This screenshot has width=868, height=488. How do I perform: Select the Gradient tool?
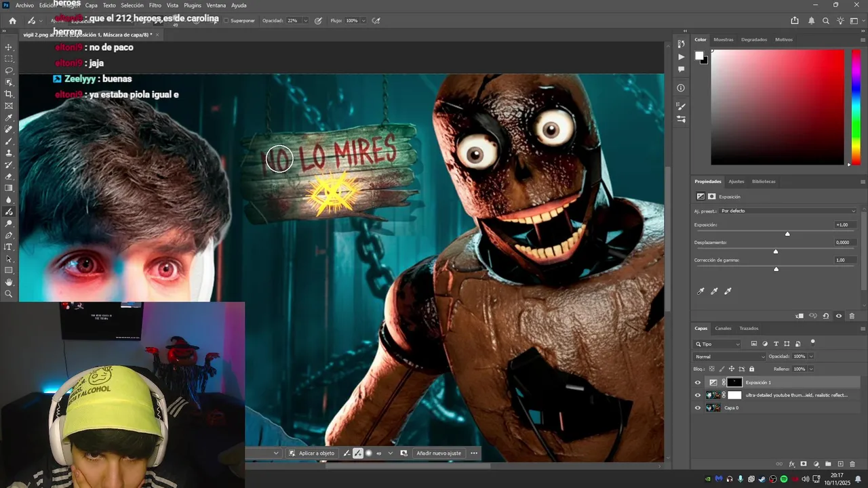(x=9, y=188)
